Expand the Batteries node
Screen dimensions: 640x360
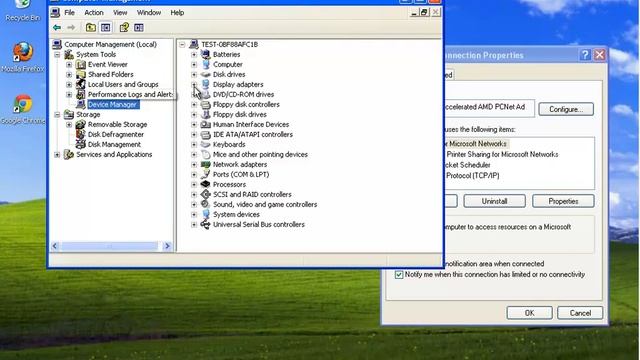(194, 55)
